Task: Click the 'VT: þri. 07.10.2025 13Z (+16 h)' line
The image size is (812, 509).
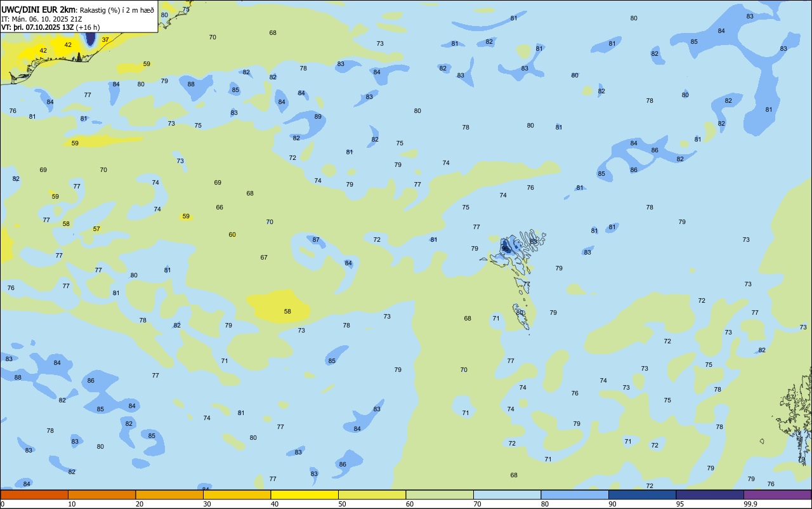Action: pos(50,27)
